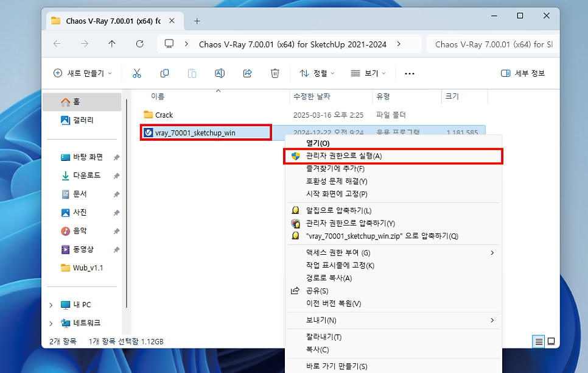The image size is (588, 373).
Task: Open the 정렬 sort dropdown
Action: tap(317, 73)
